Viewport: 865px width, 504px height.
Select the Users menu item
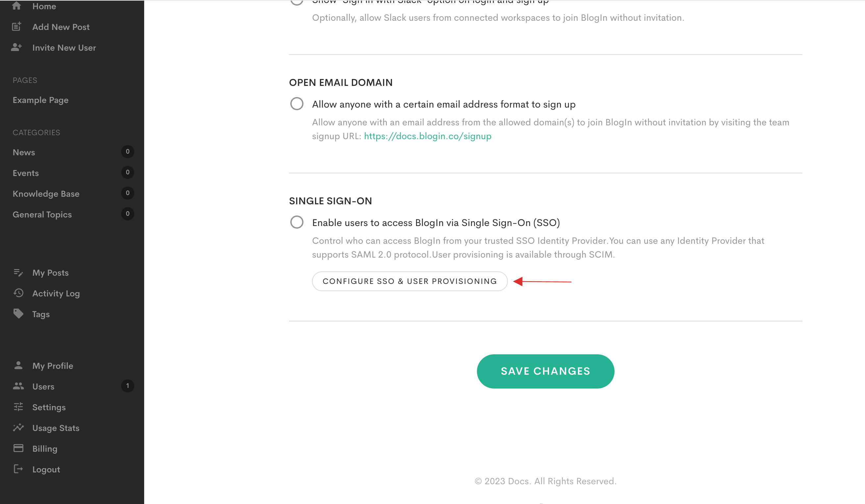pos(43,387)
